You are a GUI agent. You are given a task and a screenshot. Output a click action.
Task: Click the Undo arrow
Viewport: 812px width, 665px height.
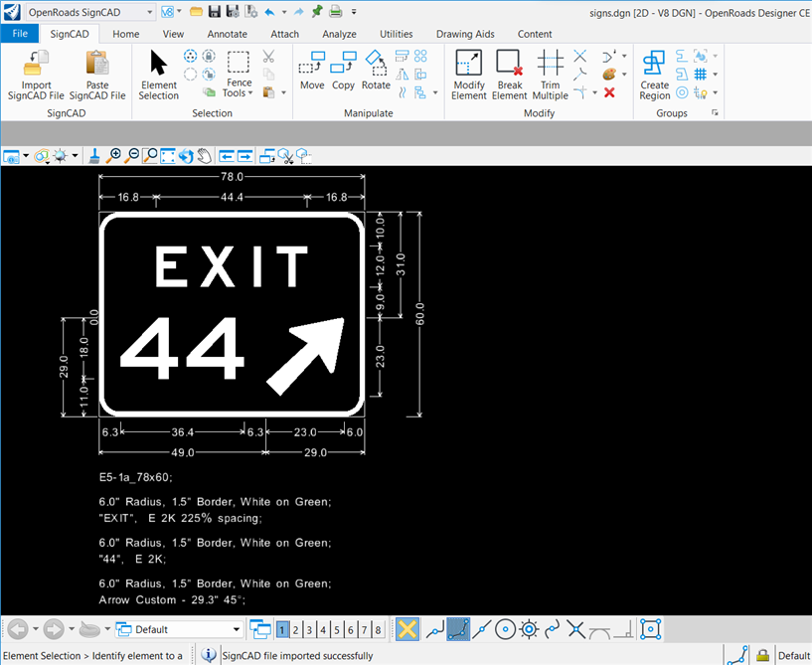coord(269,11)
